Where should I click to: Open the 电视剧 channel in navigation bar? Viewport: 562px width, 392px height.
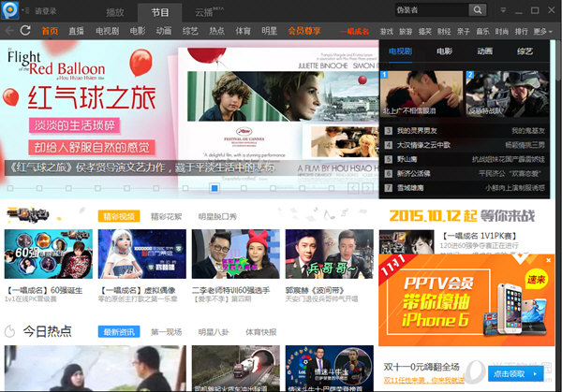[107, 31]
